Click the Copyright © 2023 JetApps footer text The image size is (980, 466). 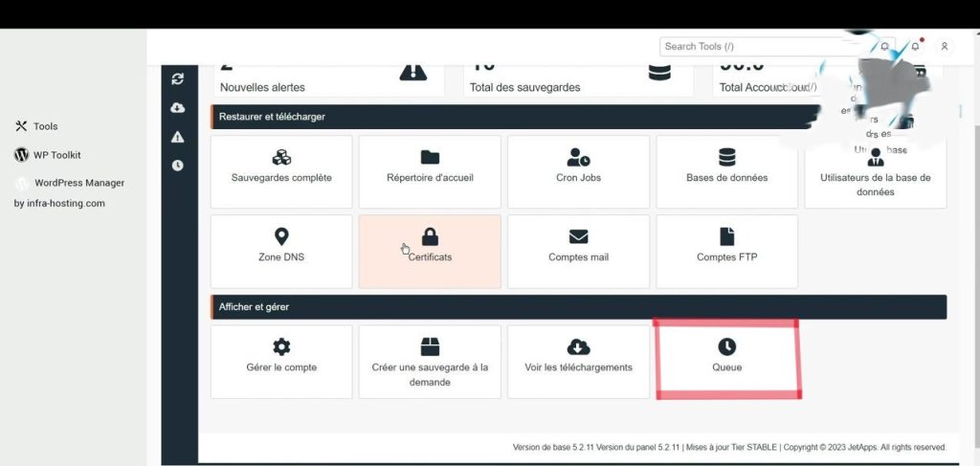[864, 447]
